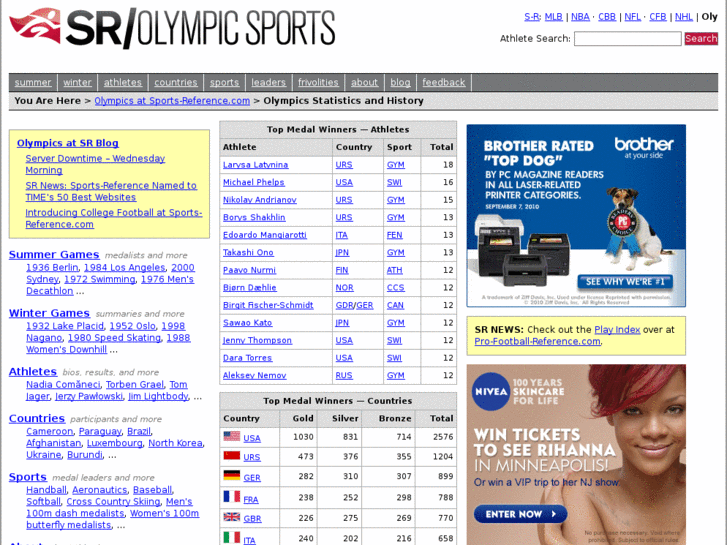Image resolution: width=727 pixels, height=545 pixels.
Task: Open Paavo Nurmi athlete page
Action: 249,270
